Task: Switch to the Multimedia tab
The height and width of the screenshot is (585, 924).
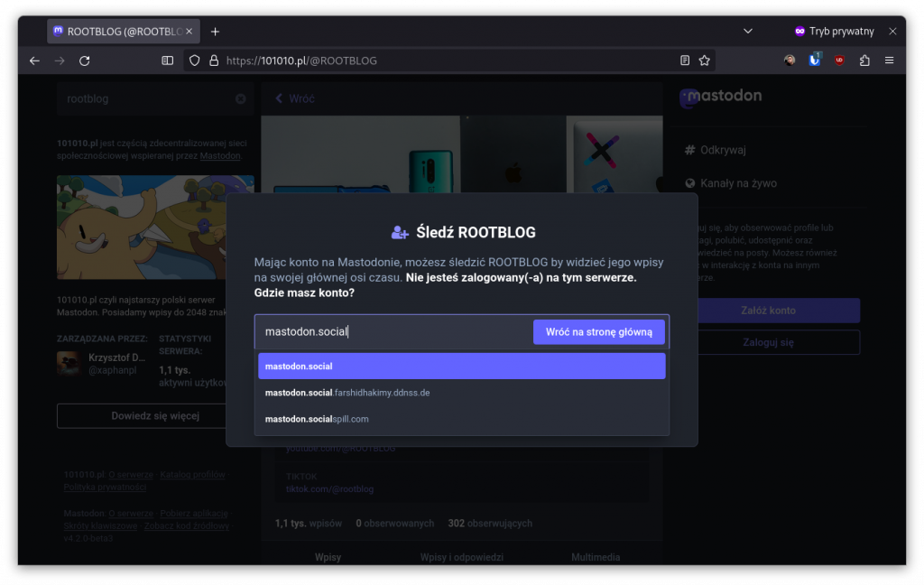Action: 595,557
